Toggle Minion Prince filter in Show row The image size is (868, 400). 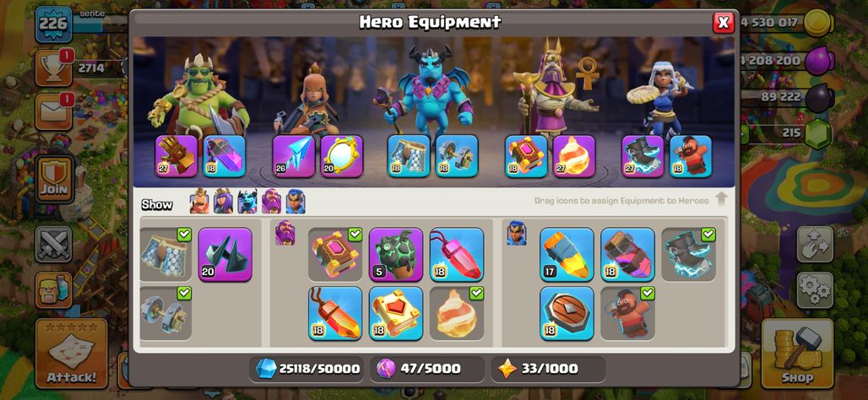tap(247, 202)
